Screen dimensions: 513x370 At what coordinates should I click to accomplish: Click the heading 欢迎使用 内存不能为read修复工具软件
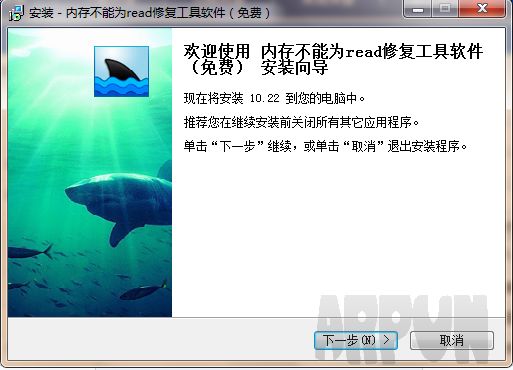[x=333, y=60]
